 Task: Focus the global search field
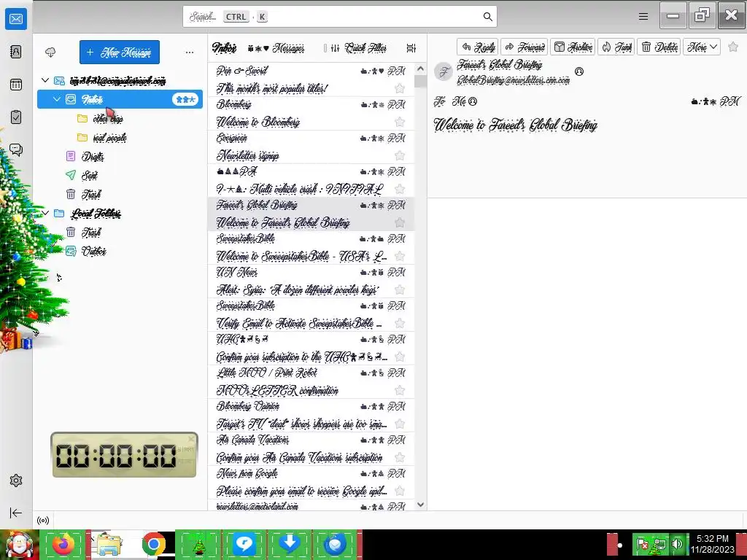coord(340,17)
